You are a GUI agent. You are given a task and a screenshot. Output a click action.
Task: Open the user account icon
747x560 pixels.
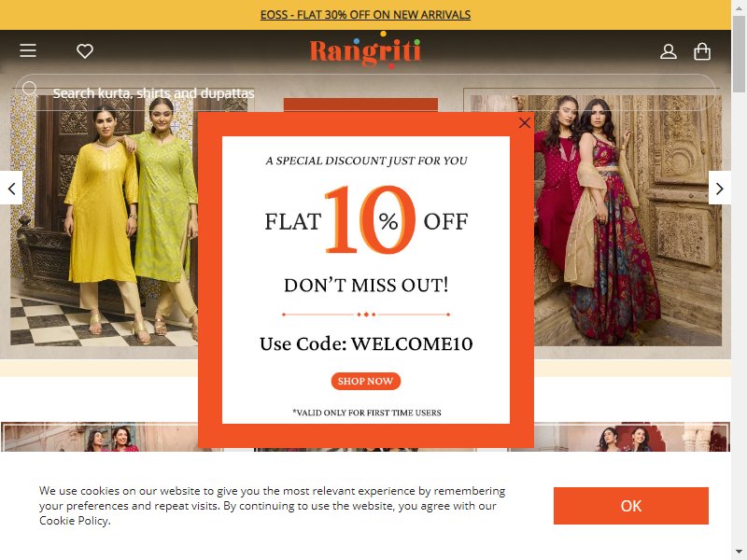coord(668,51)
